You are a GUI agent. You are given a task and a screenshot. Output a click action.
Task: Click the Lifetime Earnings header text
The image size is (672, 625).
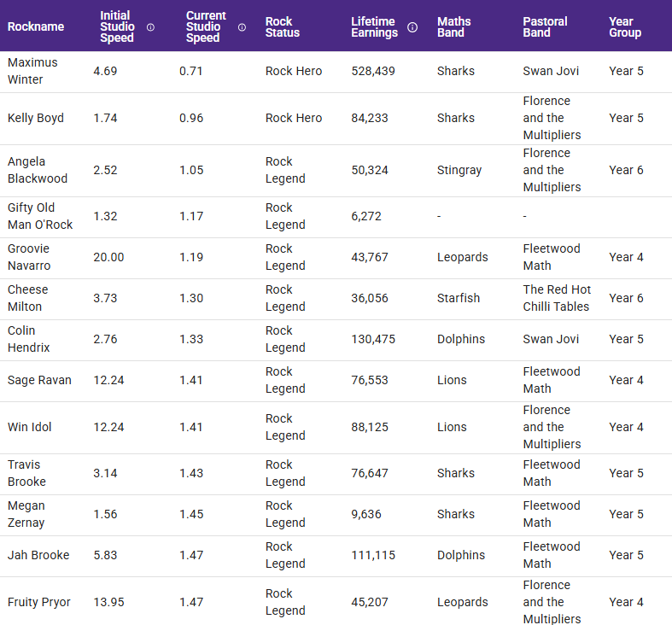375,27
